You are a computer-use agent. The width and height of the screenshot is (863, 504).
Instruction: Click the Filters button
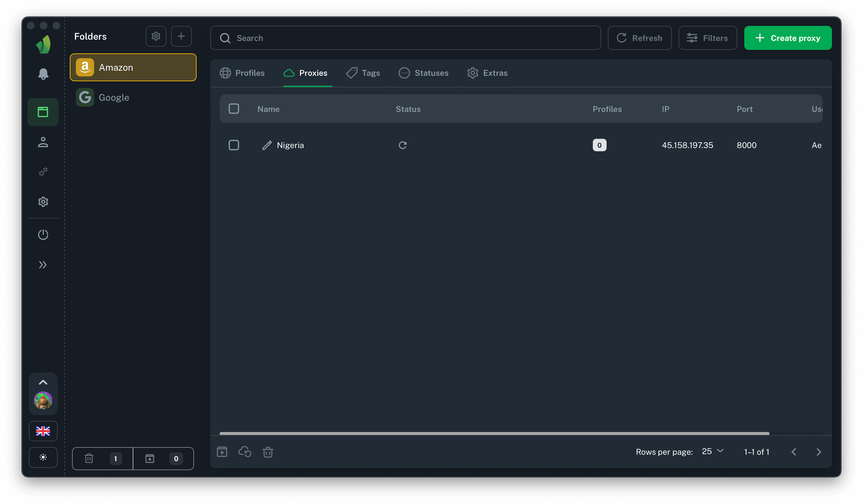(707, 38)
